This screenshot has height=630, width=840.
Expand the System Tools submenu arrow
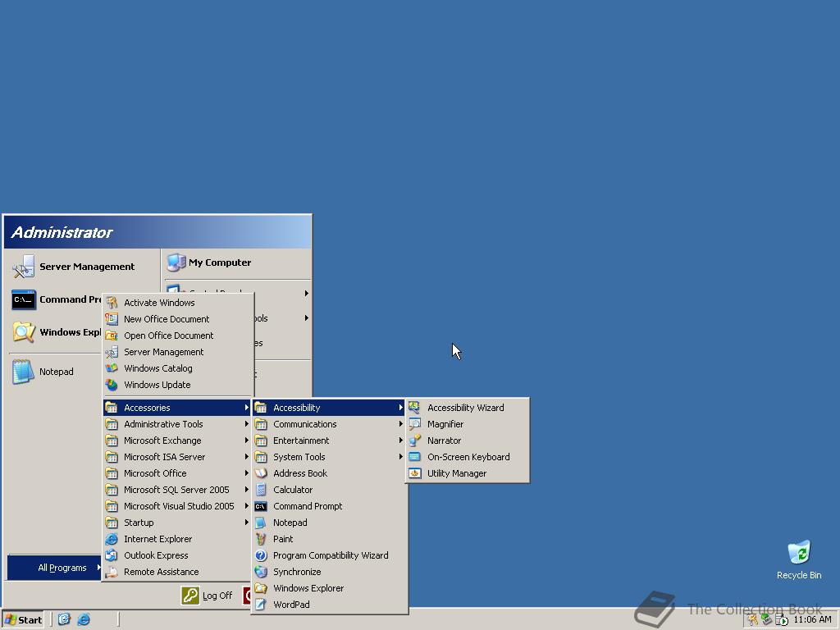(400, 457)
